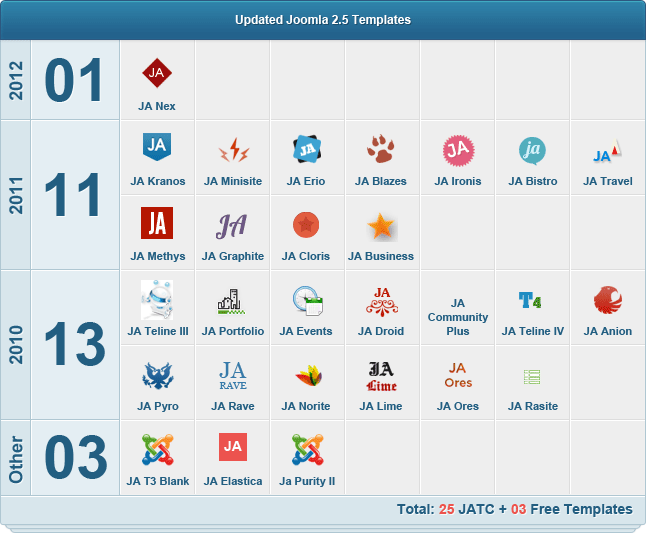Viewport: 646px width, 533px height.
Task: Open the JA Business label link
Action: coord(381,256)
